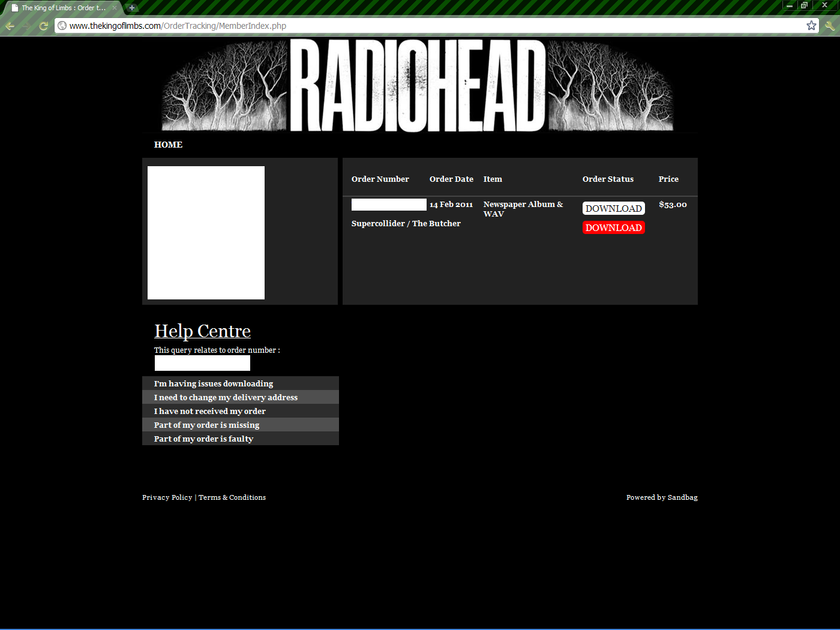Restore down the browser window

[x=804, y=5]
